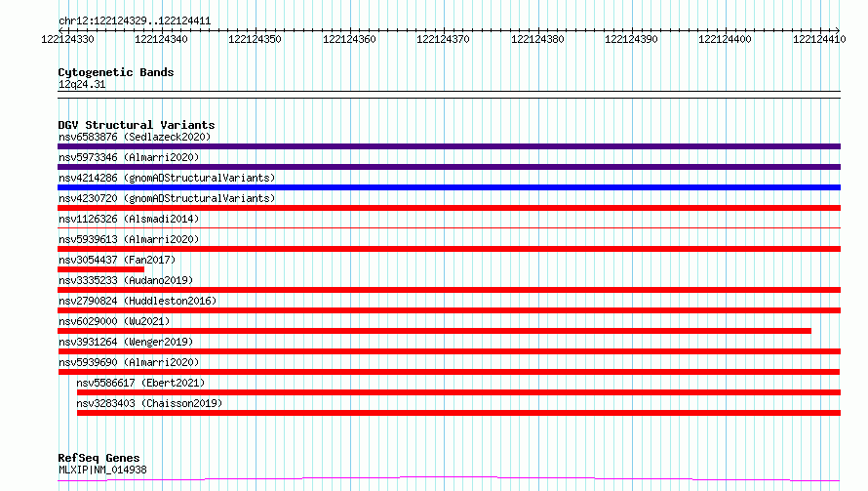Select variant label nsv3335233 (Audano2019)
The width and height of the screenshot is (868, 491).
126,280
